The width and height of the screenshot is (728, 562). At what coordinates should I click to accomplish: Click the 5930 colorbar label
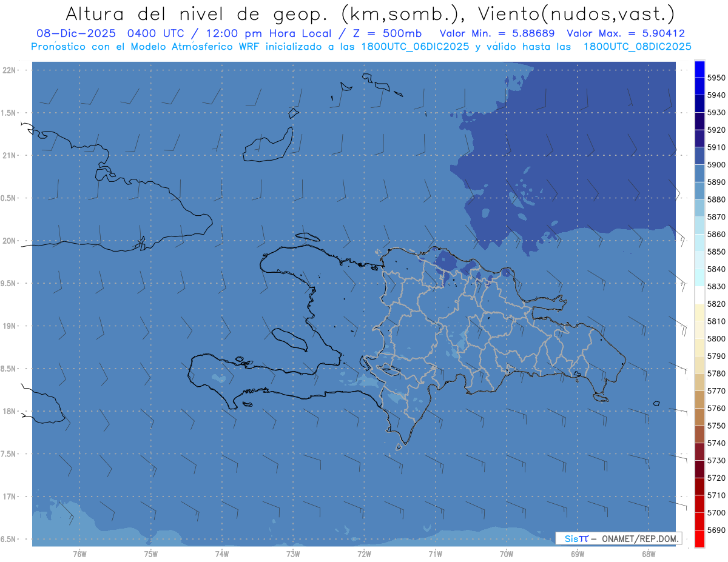point(716,113)
